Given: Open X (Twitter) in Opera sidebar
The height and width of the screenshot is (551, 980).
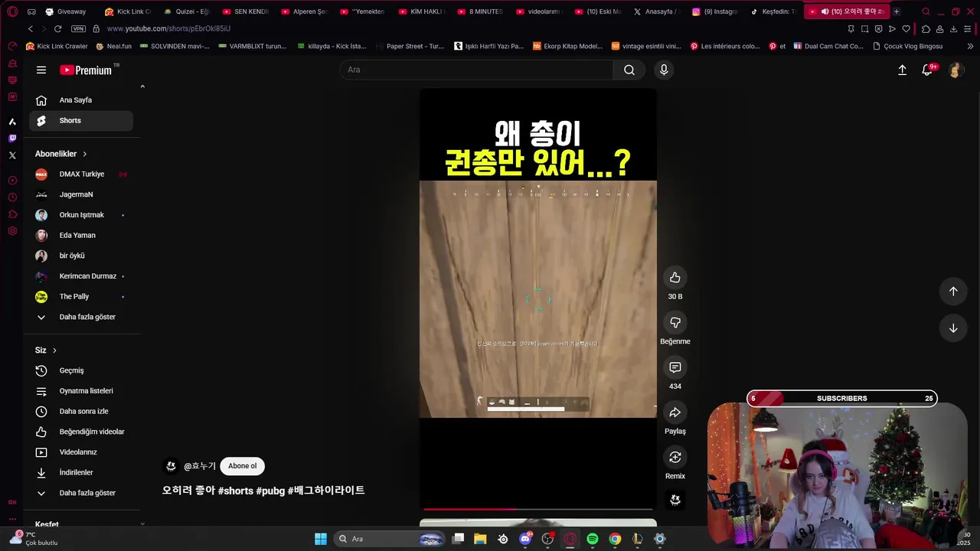Looking at the screenshot, I should point(12,155).
